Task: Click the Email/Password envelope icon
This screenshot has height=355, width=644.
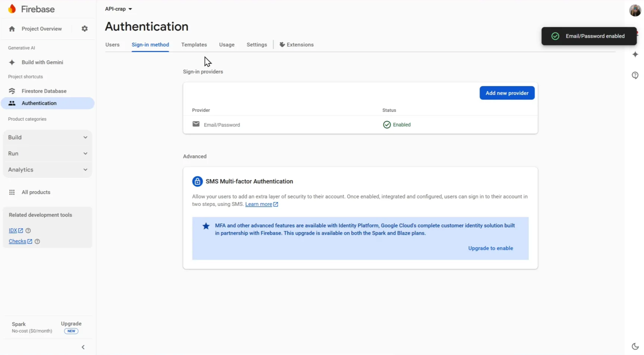Action: coord(196,124)
